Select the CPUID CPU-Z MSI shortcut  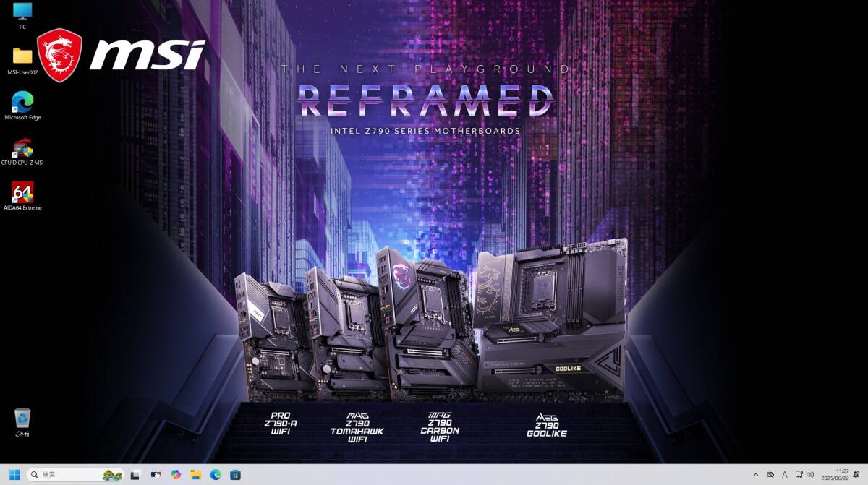pyautogui.click(x=22, y=152)
